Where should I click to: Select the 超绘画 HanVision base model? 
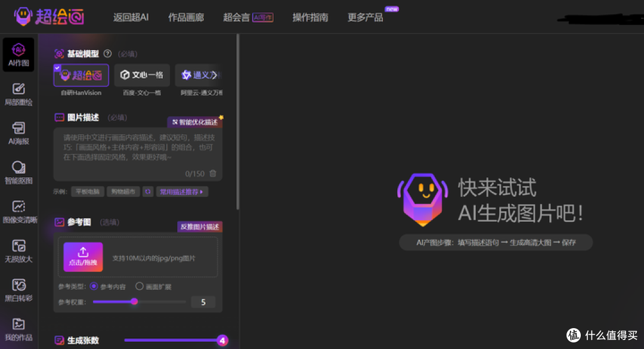coord(81,75)
